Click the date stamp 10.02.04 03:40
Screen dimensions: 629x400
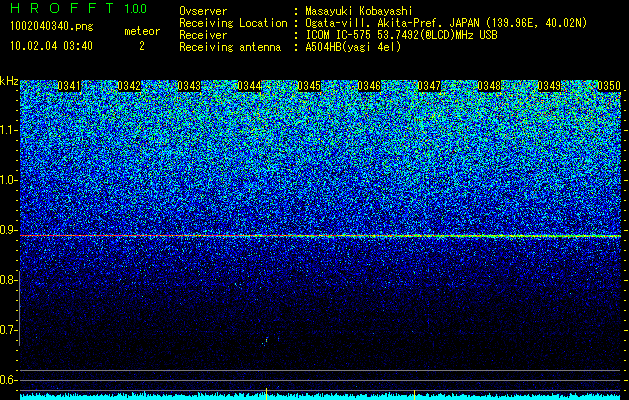tap(51, 46)
